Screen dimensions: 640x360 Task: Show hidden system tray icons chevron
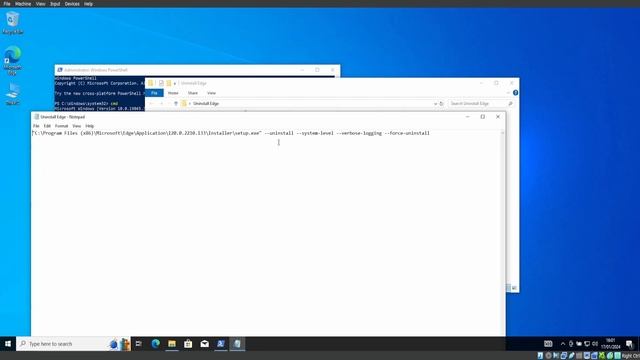[x=563, y=344]
